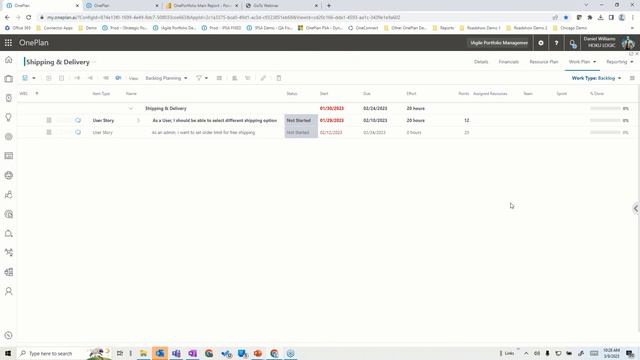Screen dimensions: 640x360
Task: Click row handle of select shipping option story
Action: click(x=49, y=120)
